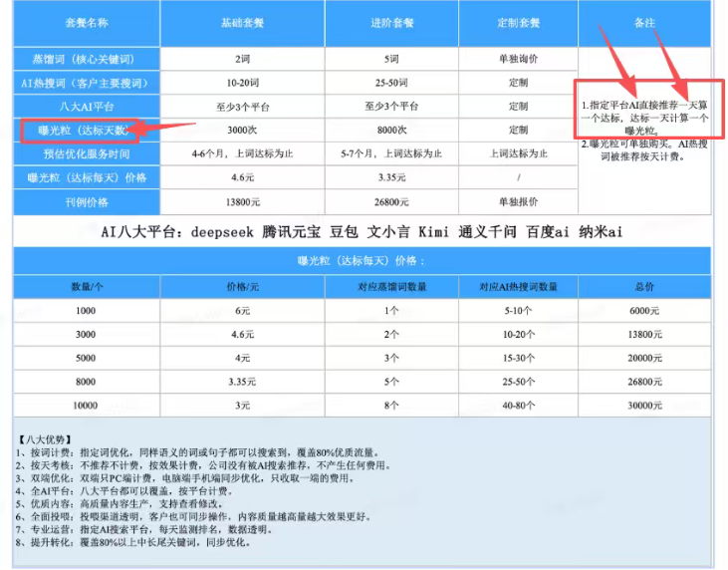Viewport: 728px width, 570px height.
Task: Select the 定制套餐 column header
Action: (518, 23)
